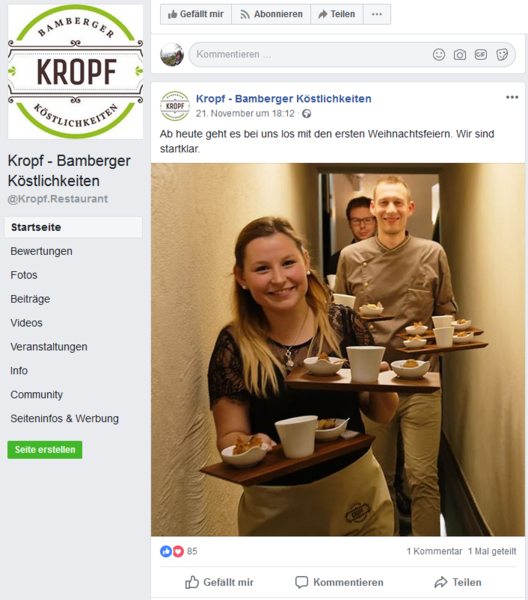Click into the Kommentieren text field
Image resolution: width=528 pixels, height=600 pixels.
coord(310,54)
